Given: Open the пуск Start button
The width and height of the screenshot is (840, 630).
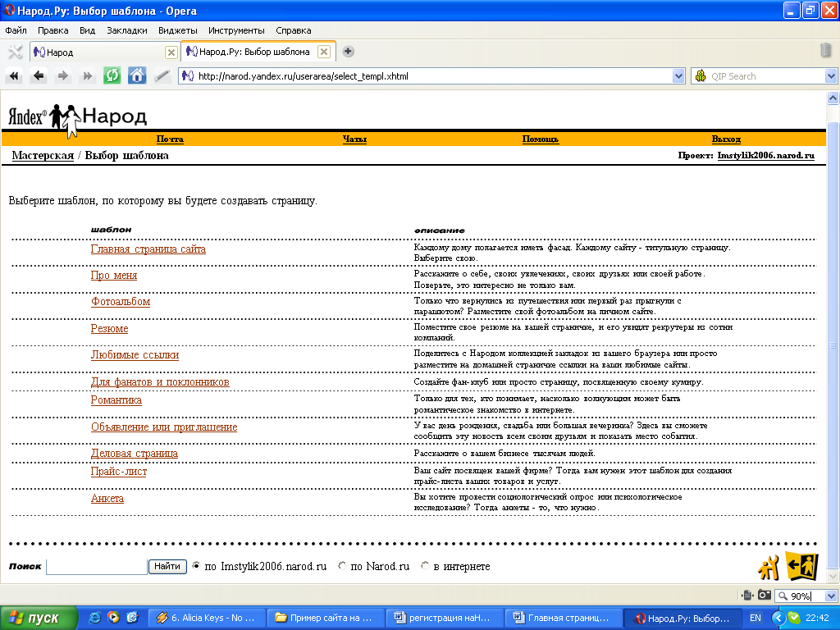Looking at the screenshot, I should click(x=39, y=618).
